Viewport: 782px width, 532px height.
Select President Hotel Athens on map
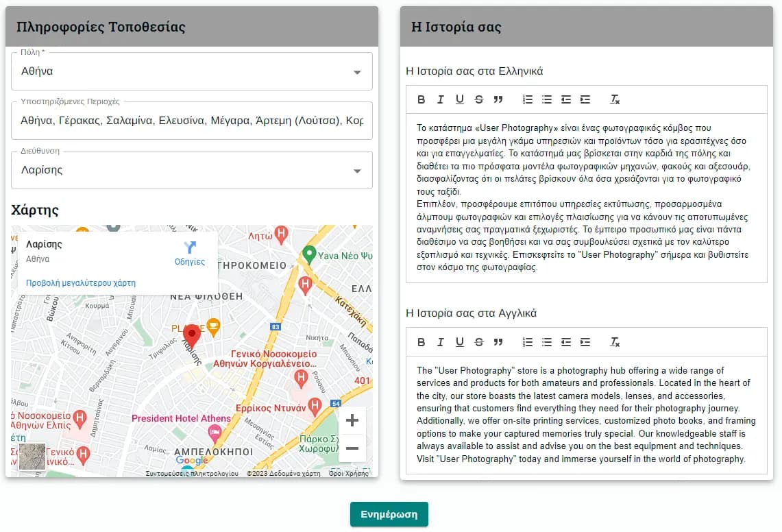click(x=181, y=418)
